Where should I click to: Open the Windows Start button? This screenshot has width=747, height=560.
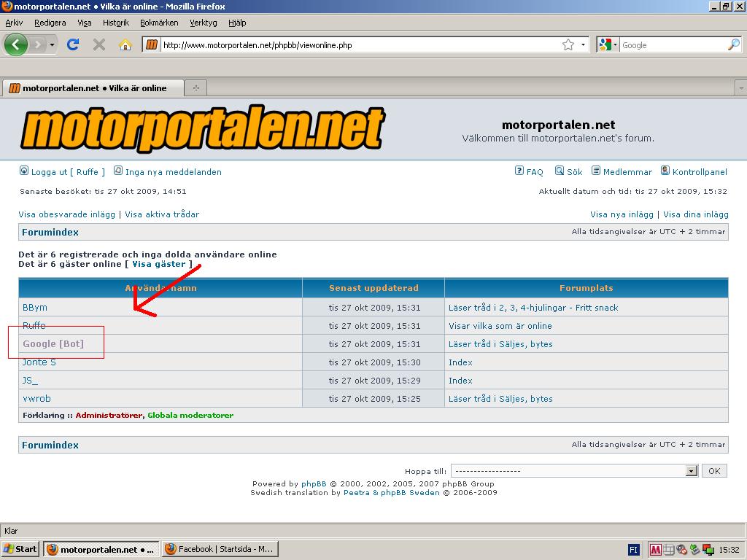point(20,549)
